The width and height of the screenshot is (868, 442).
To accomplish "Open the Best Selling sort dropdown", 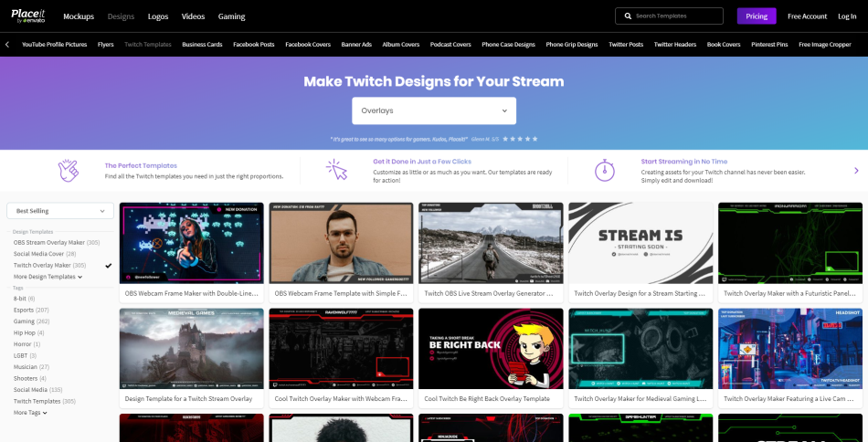I will click(x=60, y=211).
